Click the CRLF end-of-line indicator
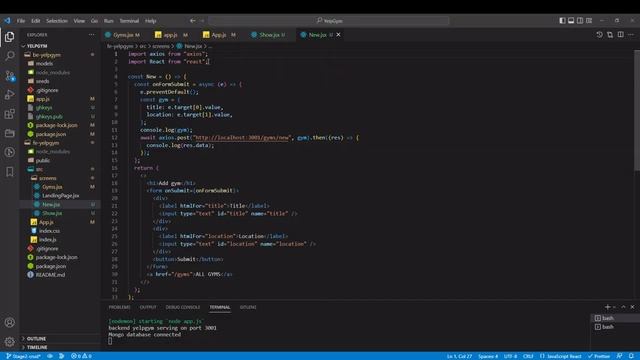 pyautogui.click(x=528, y=356)
